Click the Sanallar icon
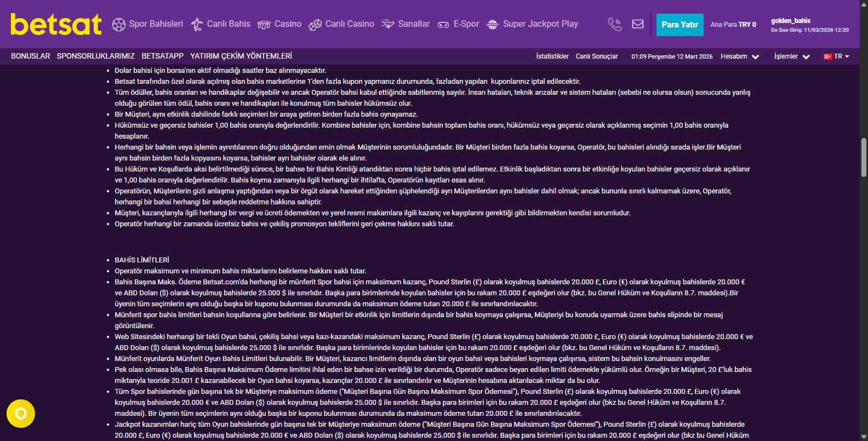The height and width of the screenshot is (441, 868). pos(388,25)
